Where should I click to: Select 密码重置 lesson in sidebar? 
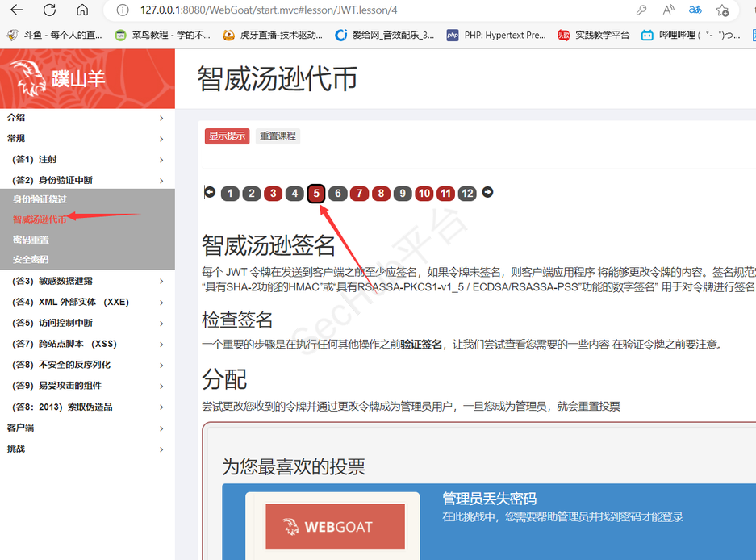[31, 240]
